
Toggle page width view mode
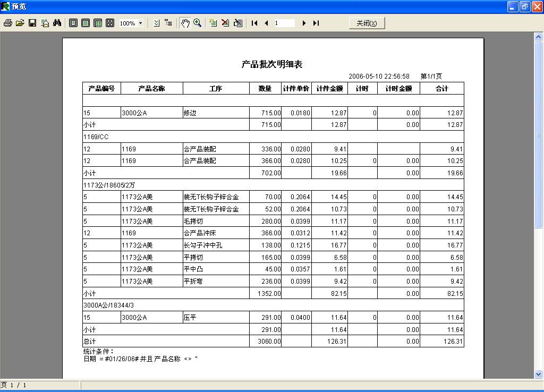point(86,23)
